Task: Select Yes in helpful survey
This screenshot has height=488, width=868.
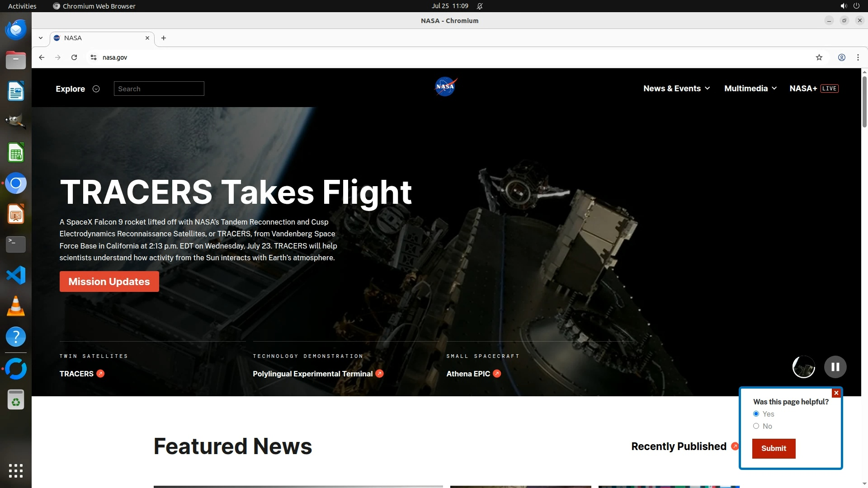Action: (756, 414)
